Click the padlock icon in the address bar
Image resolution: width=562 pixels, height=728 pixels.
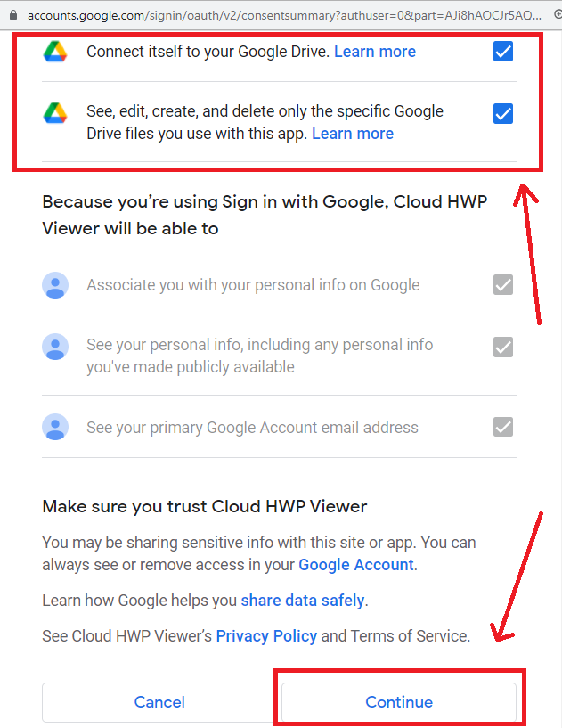point(11,15)
